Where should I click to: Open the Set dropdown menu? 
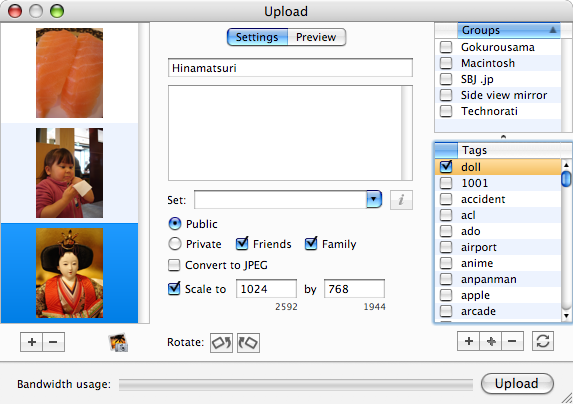(373, 199)
